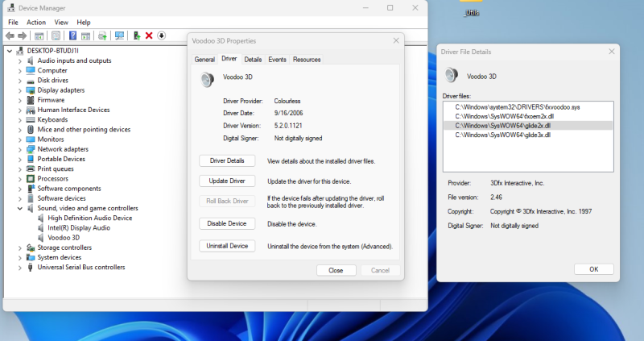Scan for hardware changes using monitor magnifier icon

point(119,35)
